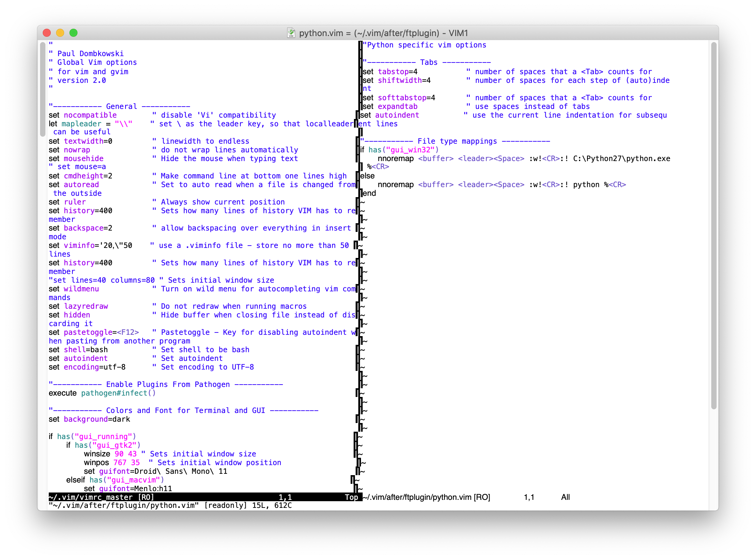Viewport: 756px width, 560px height.
Task: Click the left pane scrollbar thumb
Action: (x=43, y=89)
